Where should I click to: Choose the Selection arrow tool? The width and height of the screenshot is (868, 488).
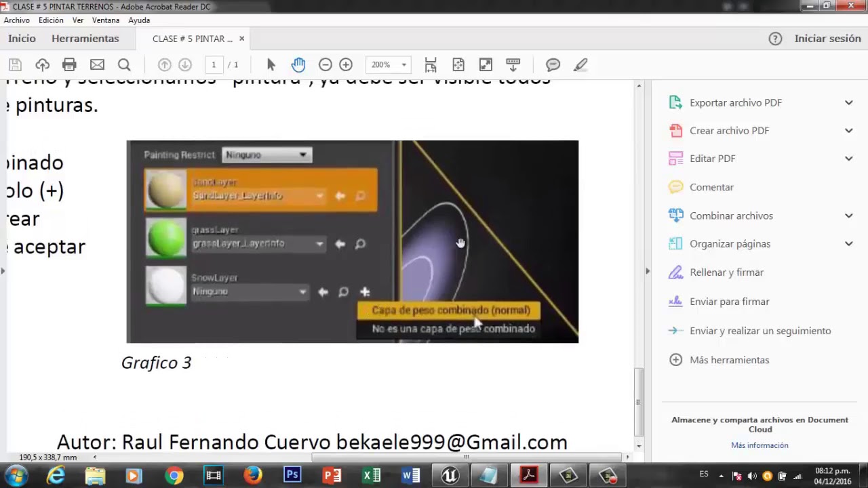pos(271,65)
